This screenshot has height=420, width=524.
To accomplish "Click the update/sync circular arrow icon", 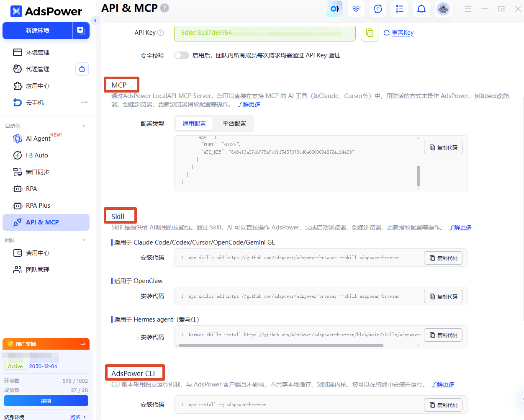I will tap(378, 9).
